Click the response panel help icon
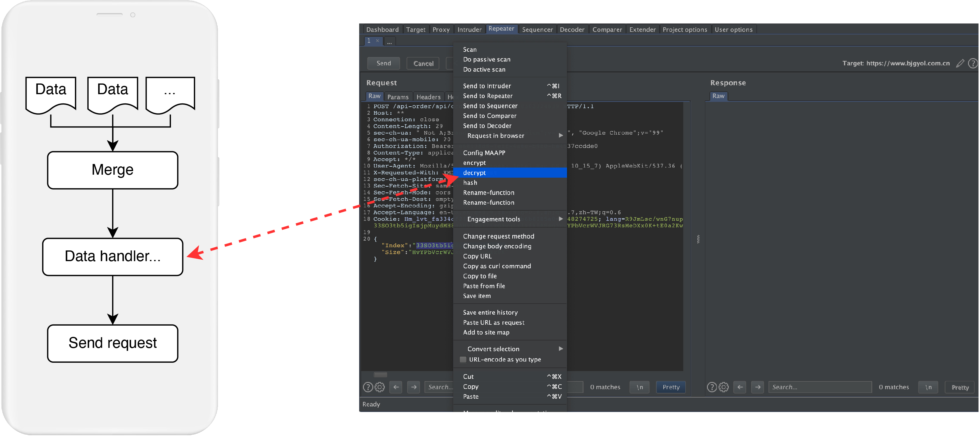The width and height of the screenshot is (980, 437). coord(712,387)
